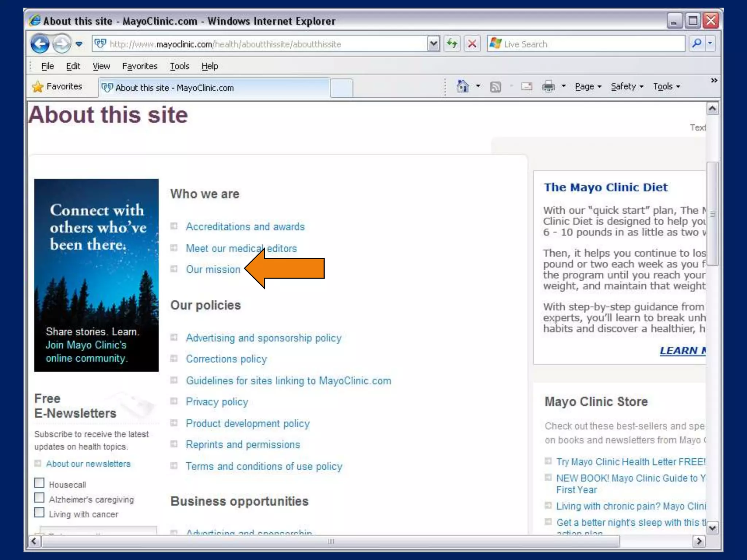This screenshot has height=560, width=747.
Task: Open the Our mission link
Action: click(x=213, y=269)
